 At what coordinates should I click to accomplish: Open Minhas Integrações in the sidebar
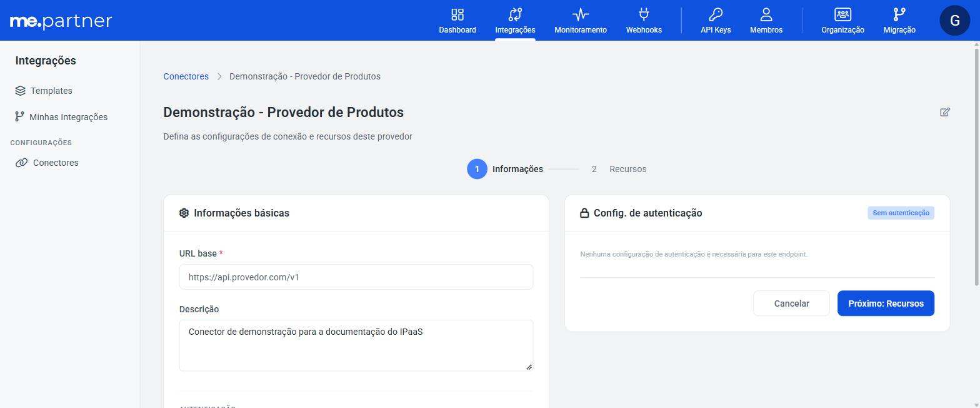click(x=68, y=117)
